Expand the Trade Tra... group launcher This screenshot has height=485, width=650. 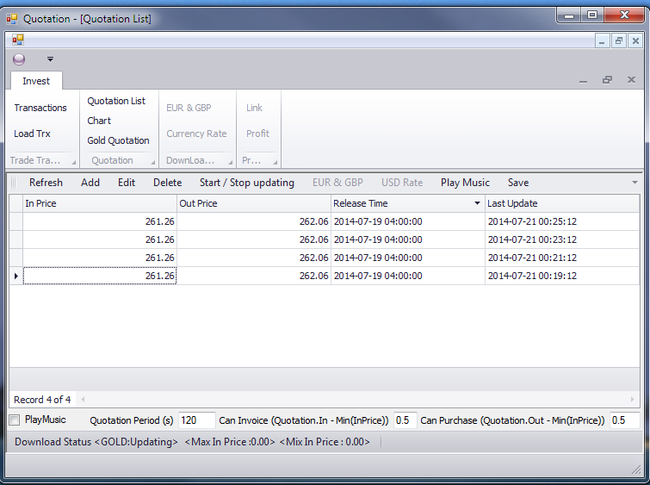74,162
